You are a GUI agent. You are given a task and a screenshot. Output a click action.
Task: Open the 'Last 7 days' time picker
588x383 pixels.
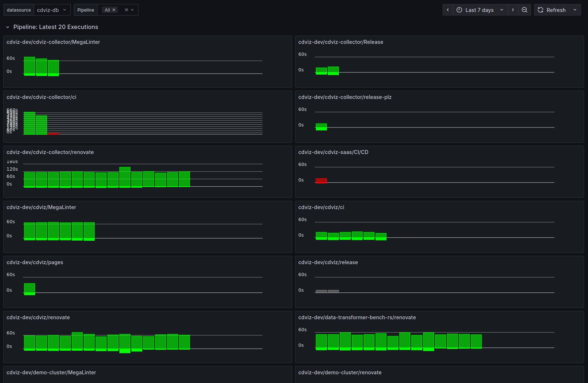click(480, 10)
